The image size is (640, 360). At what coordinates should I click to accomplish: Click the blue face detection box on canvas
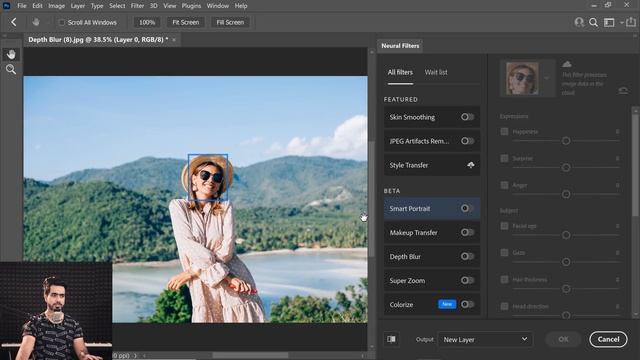coord(208,177)
